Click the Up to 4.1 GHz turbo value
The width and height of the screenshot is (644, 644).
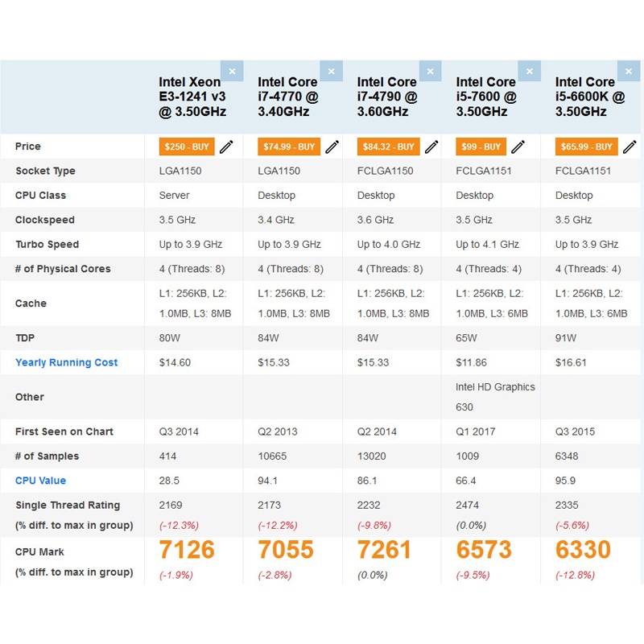(488, 245)
